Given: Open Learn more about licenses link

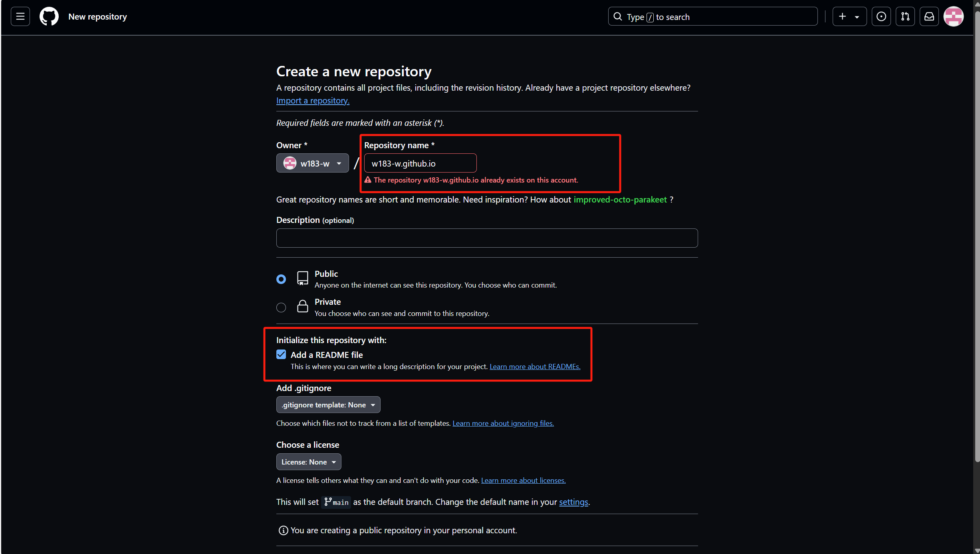Looking at the screenshot, I should (x=523, y=480).
